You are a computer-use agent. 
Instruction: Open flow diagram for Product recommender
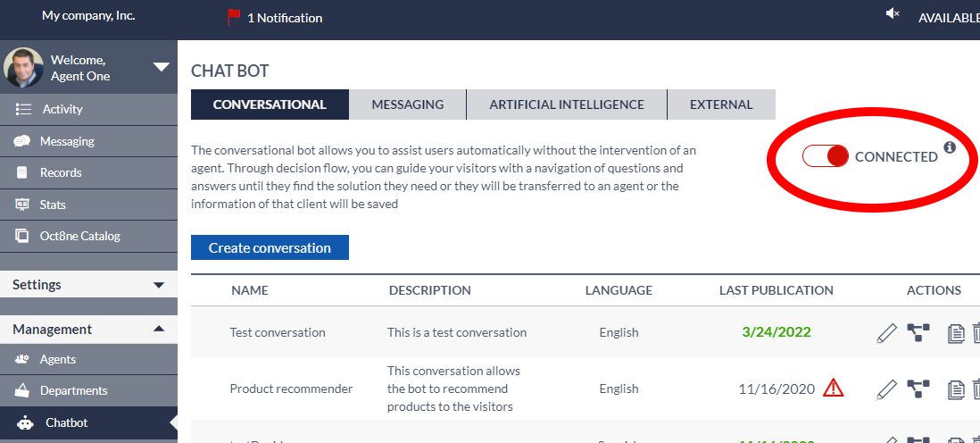pos(918,389)
